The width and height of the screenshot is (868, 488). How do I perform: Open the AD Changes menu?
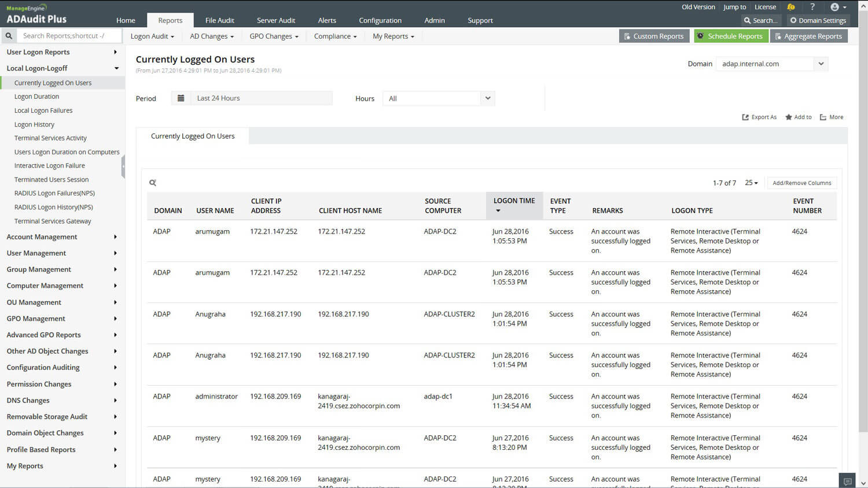point(212,36)
